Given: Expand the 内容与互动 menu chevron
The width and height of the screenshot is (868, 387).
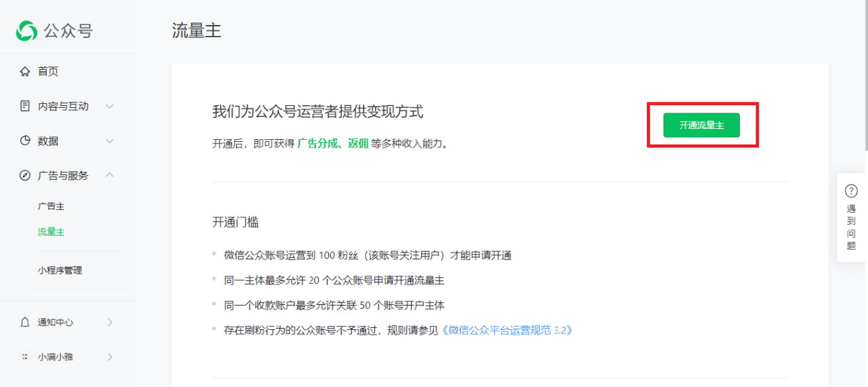Looking at the screenshot, I should click(109, 106).
